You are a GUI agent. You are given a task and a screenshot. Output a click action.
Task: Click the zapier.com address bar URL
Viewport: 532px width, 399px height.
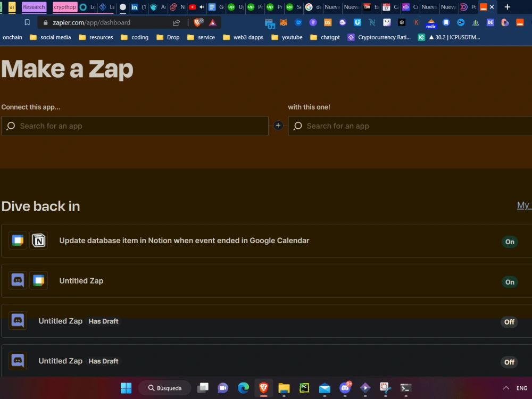92,22
